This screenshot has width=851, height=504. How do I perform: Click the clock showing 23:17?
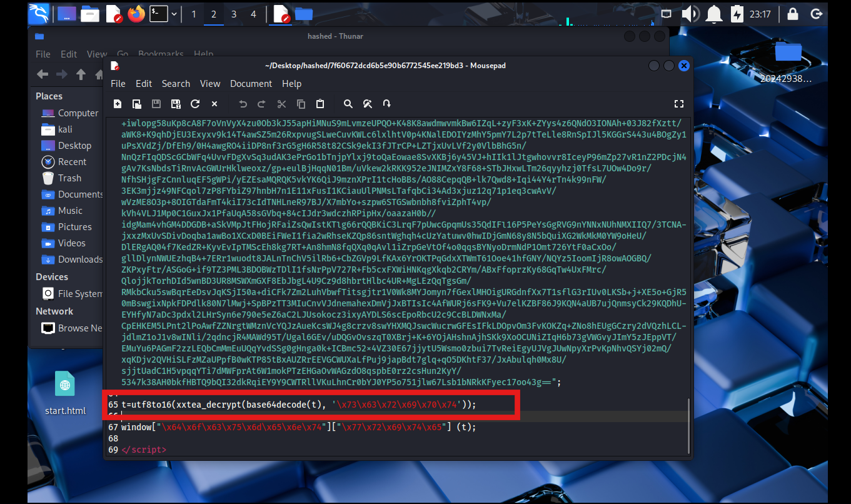click(760, 14)
